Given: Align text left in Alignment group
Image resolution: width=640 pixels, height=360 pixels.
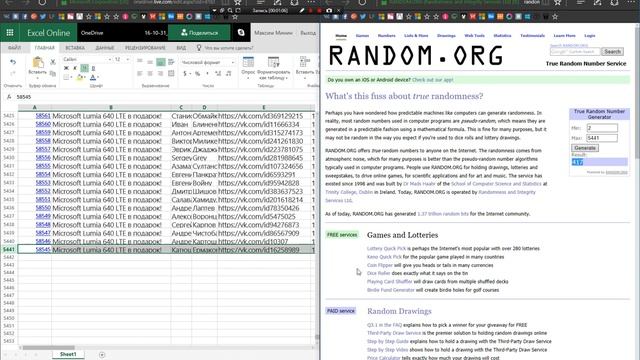Looking at the screenshot, I should 140,73.
